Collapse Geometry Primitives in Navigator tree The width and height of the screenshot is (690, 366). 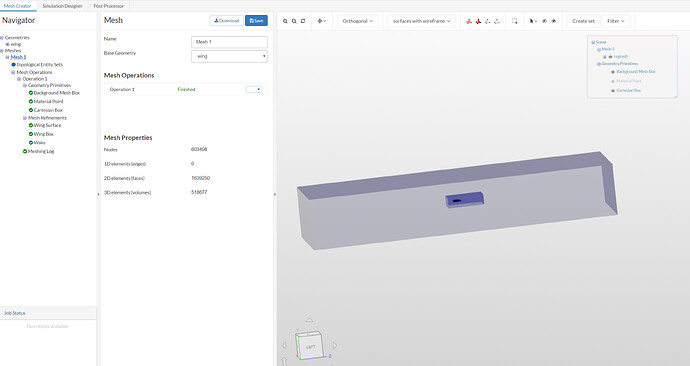tap(25, 86)
